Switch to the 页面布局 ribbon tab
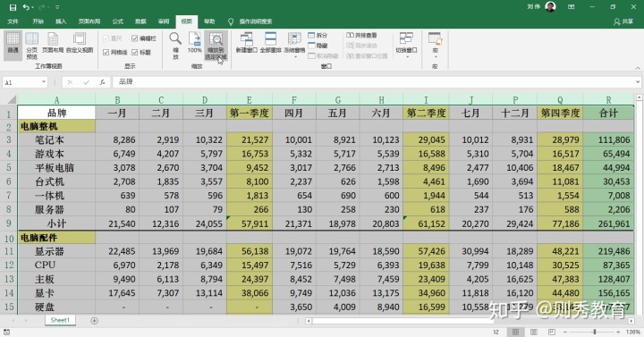The image size is (644, 337). click(89, 21)
